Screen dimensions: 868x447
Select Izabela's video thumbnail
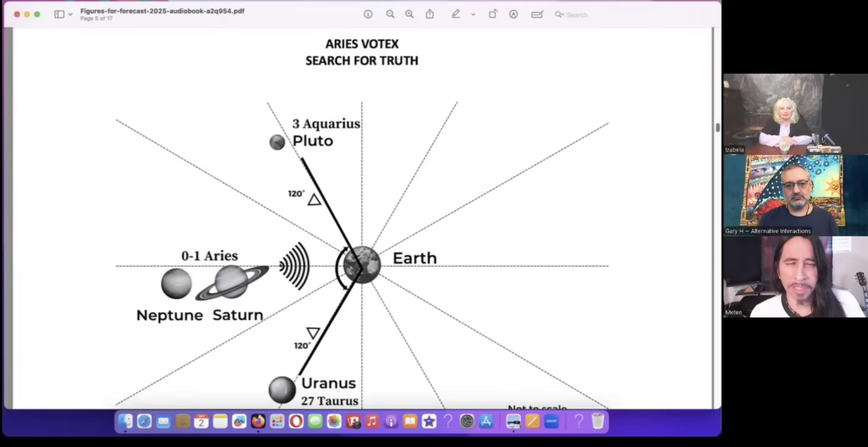click(x=795, y=114)
